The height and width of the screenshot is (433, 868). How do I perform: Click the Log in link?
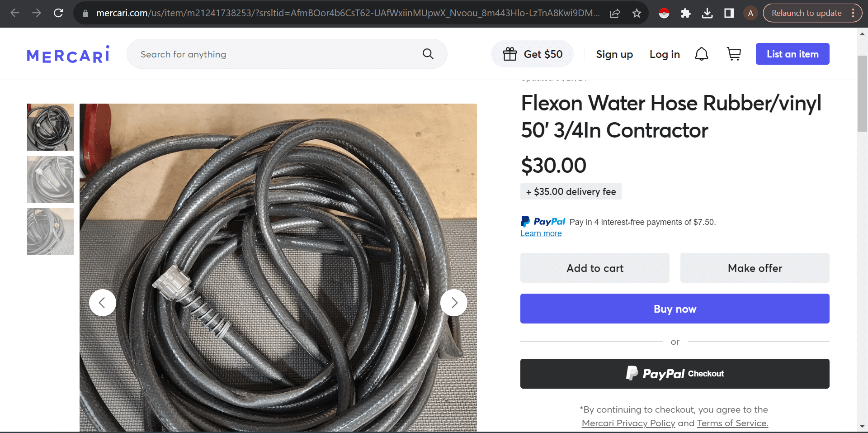pos(665,54)
